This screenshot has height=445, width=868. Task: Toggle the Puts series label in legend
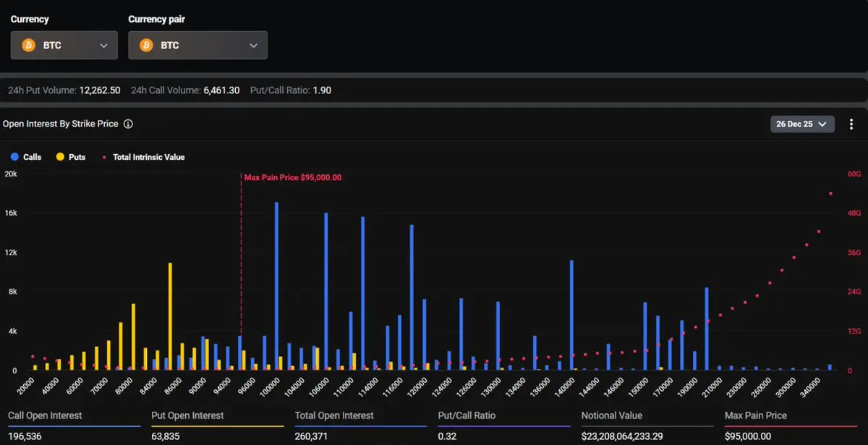click(x=77, y=157)
